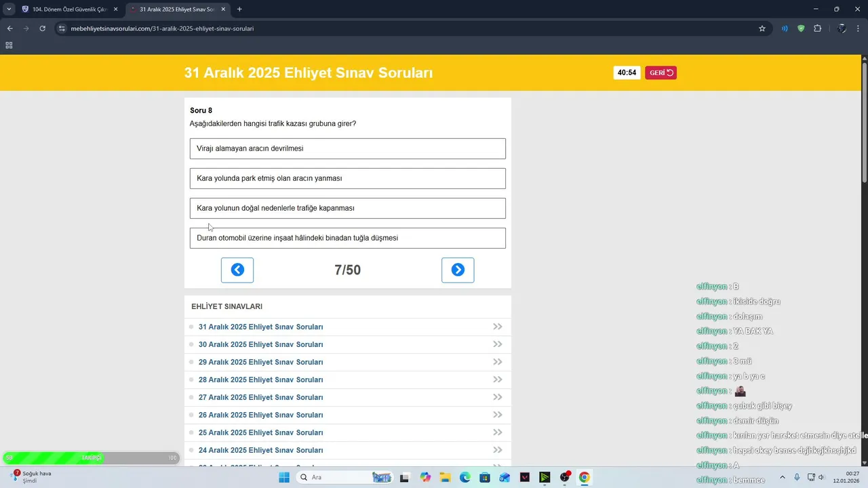Click the 40:54 countdown timer
The height and width of the screenshot is (488, 868).
tap(627, 73)
